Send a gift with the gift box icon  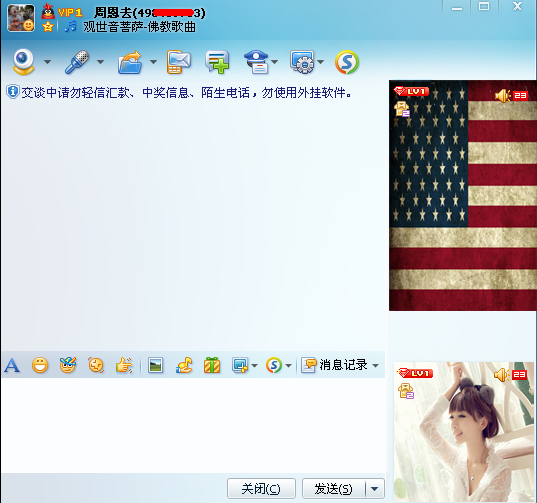[x=212, y=365]
